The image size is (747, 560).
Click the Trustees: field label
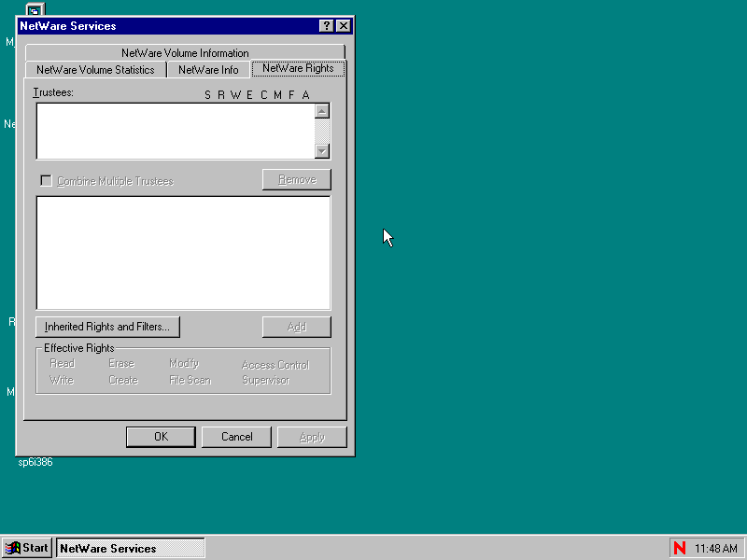53,92
